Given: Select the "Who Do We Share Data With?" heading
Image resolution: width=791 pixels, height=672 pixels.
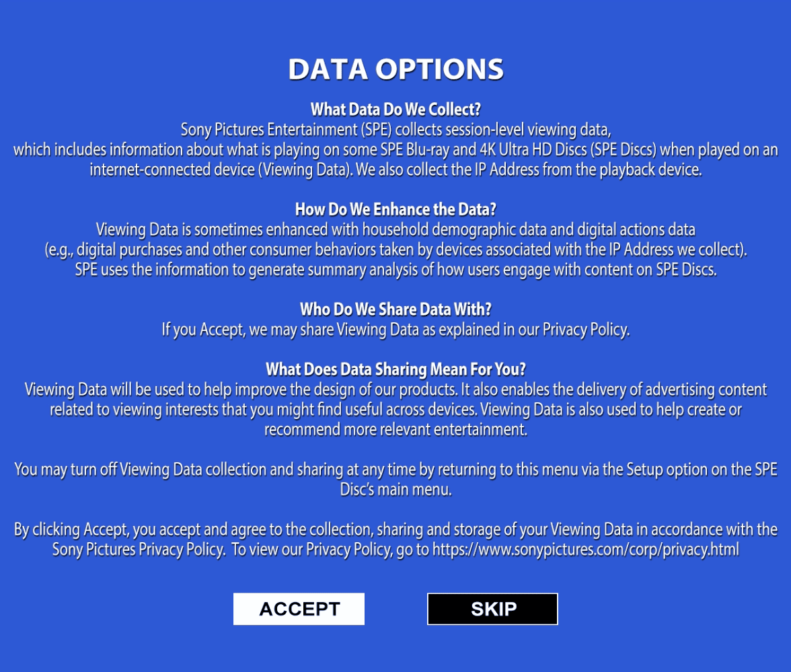Looking at the screenshot, I should (396, 309).
